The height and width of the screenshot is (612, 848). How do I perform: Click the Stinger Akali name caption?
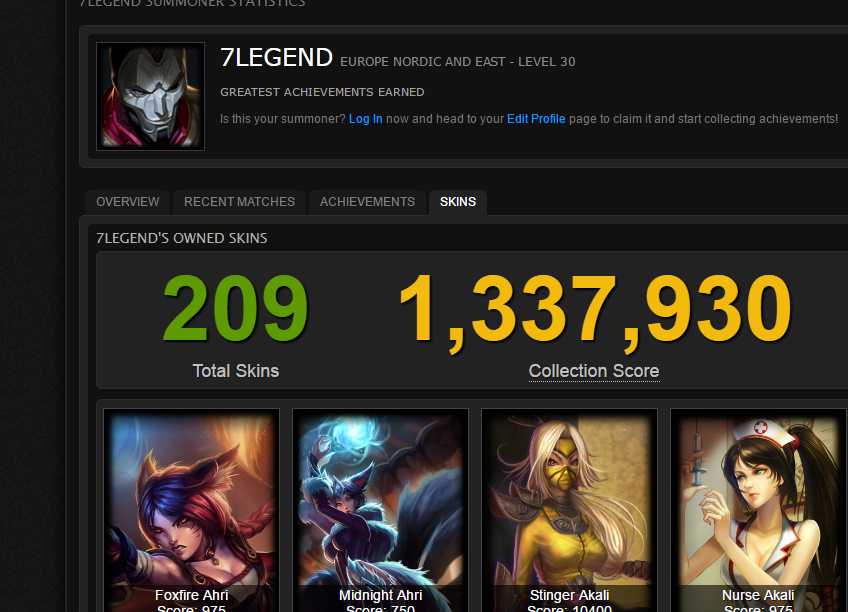point(569,595)
